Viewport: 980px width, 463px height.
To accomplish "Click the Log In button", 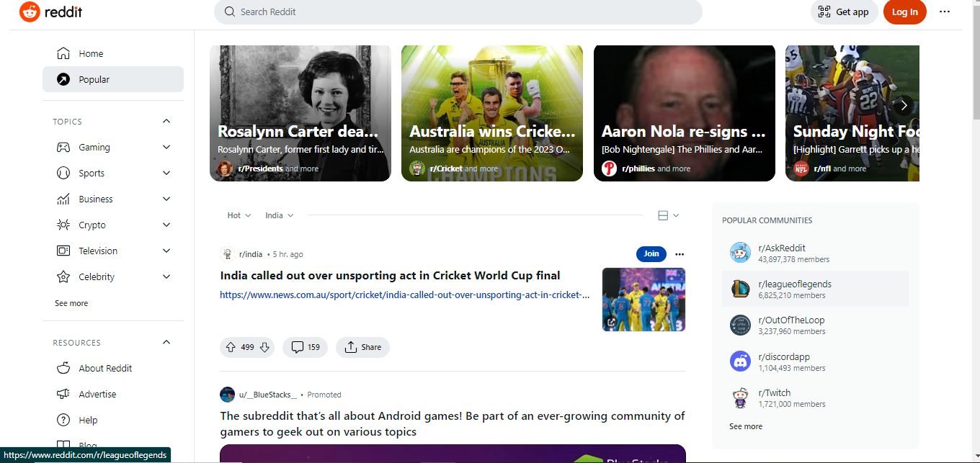I will point(904,12).
